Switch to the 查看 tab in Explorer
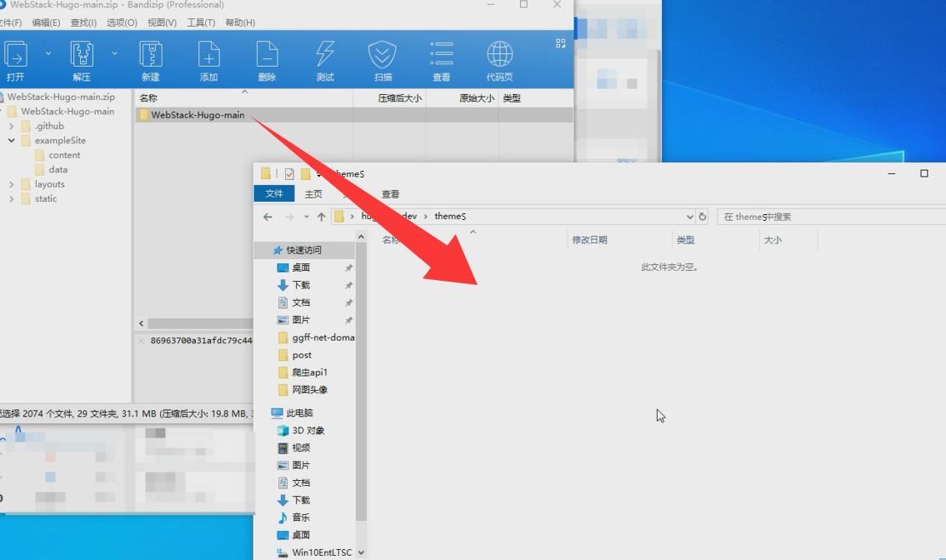946x560 pixels. click(390, 194)
